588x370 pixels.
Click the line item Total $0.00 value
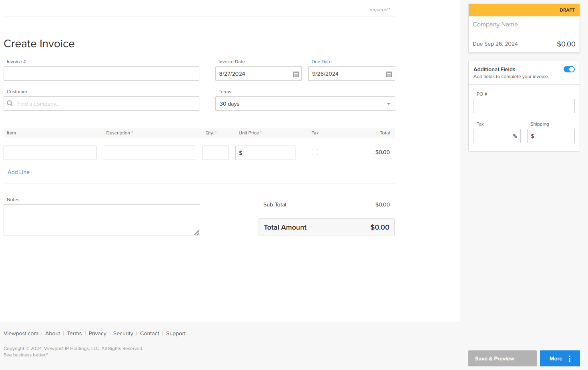tap(382, 152)
